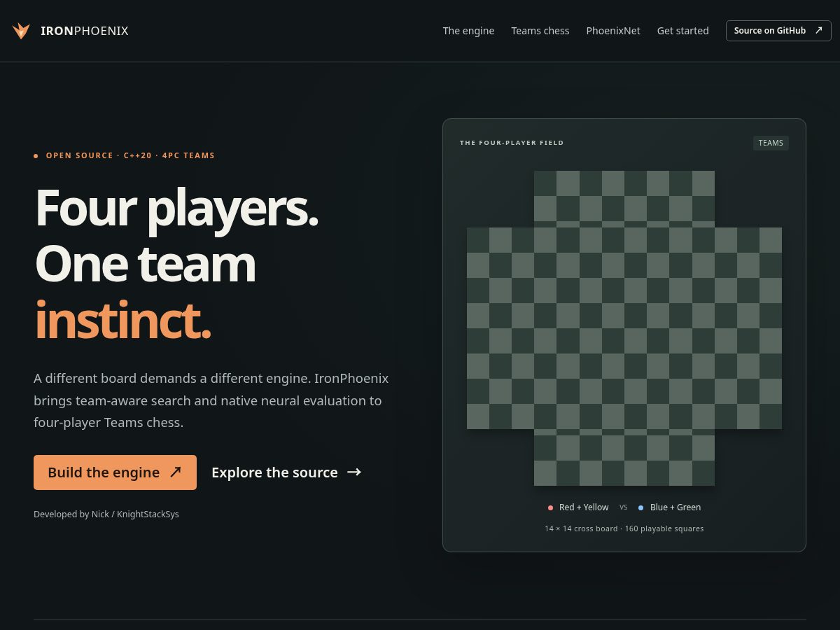Click the "One team" headline line
840x630 pixels.
(145, 264)
